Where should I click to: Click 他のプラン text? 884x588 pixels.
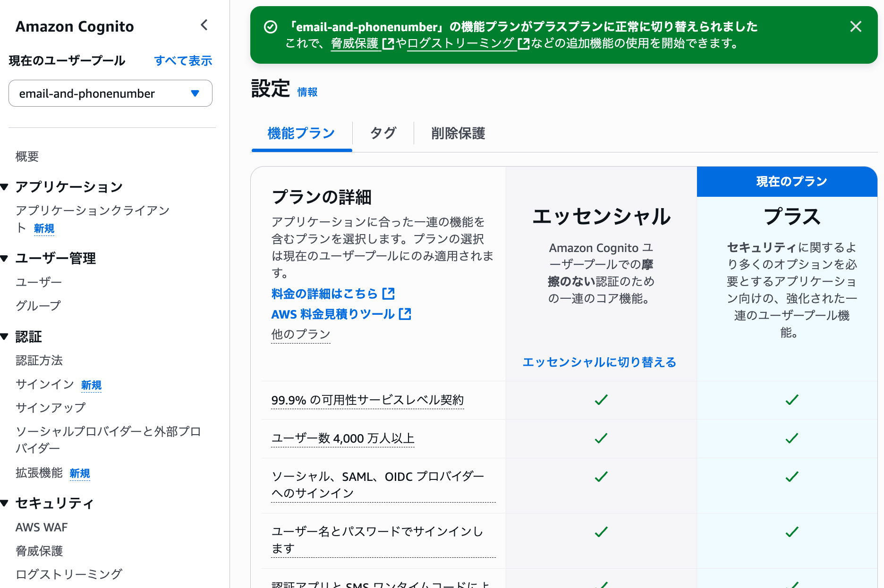point(301,334)
